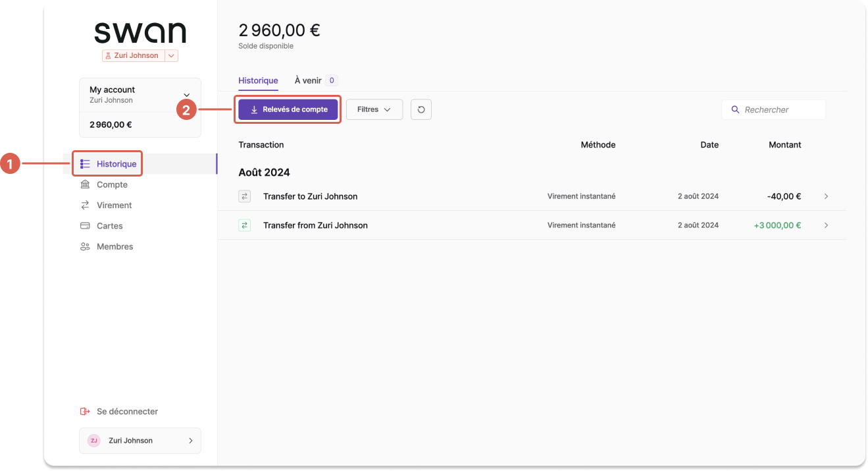Click the Historique list icon in the sidebar
The image size is (868, 471).
point(85,164)
